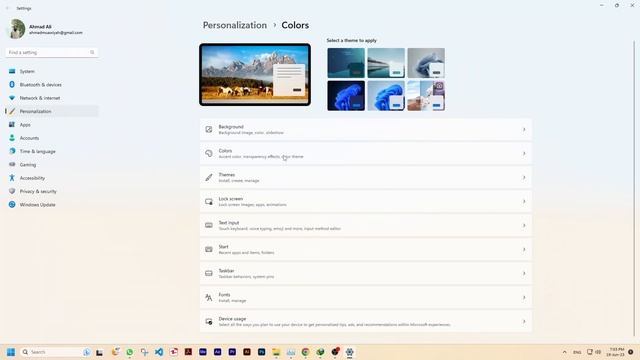
Task: Open Windows Update in the sidebar
Action: 52,204
